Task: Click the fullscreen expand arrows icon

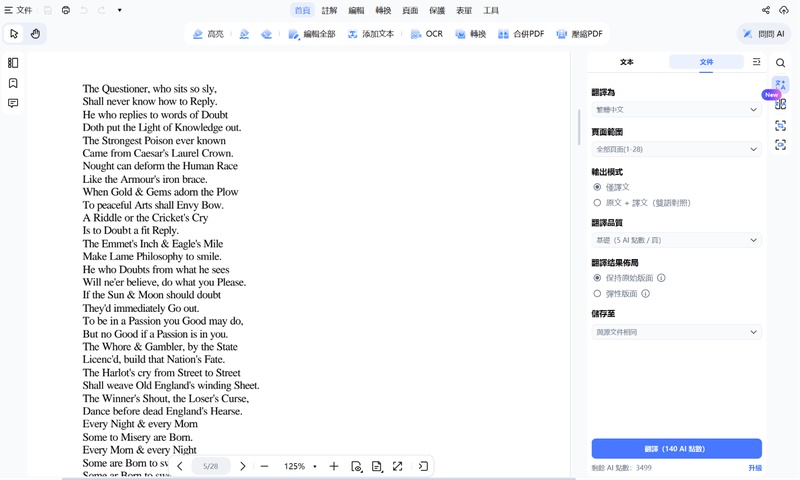Action: [x=397, y=466]
